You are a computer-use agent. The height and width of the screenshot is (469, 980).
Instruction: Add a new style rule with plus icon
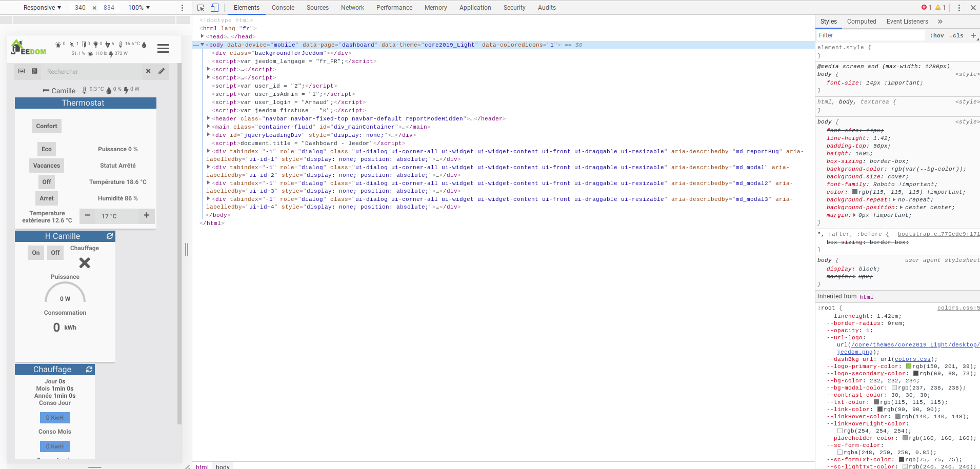(x=973, y=35)
